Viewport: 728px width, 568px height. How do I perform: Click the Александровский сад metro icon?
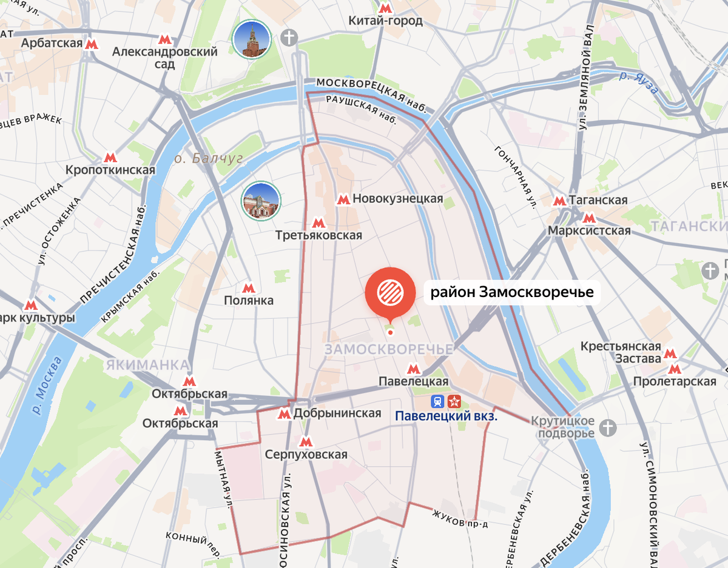click(164, 39)
